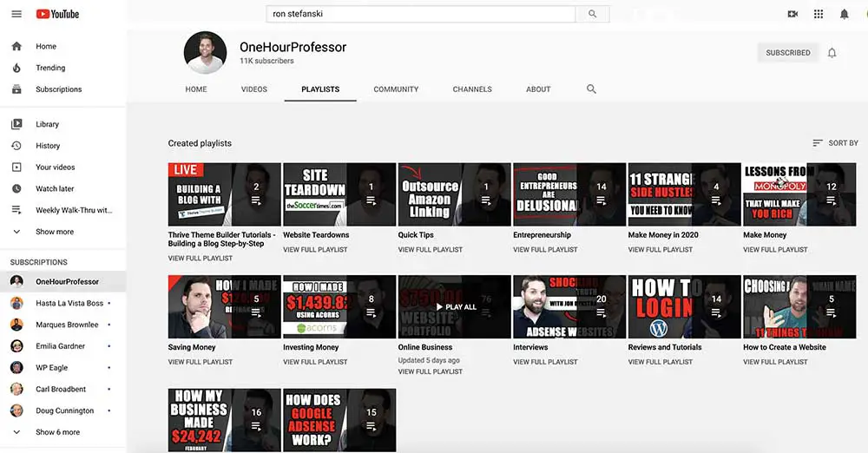Open How to Create a Website thumbnail

(799, 307)
